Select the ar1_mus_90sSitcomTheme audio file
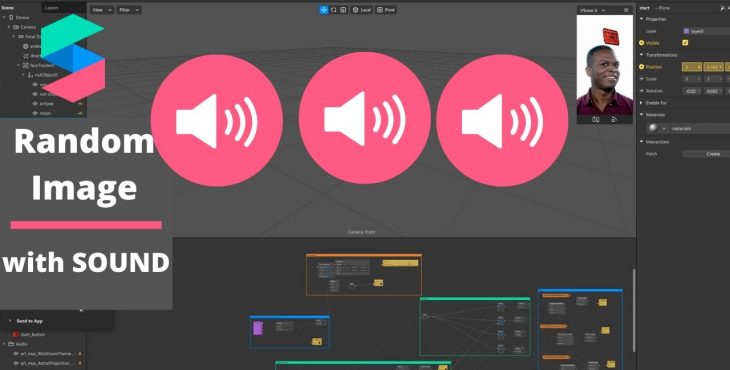730x370 pixels. click(x=47, y=354)
